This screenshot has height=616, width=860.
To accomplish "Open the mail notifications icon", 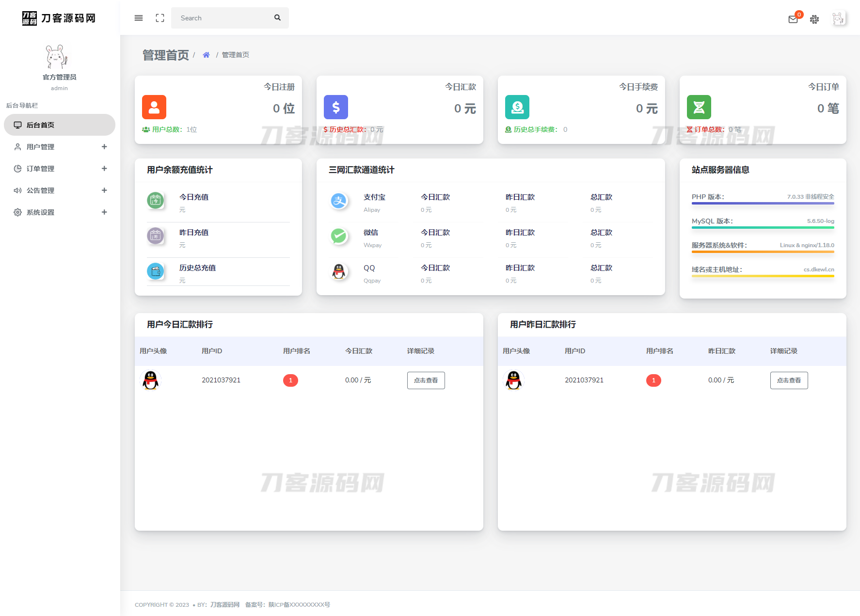I will point(793,19).
